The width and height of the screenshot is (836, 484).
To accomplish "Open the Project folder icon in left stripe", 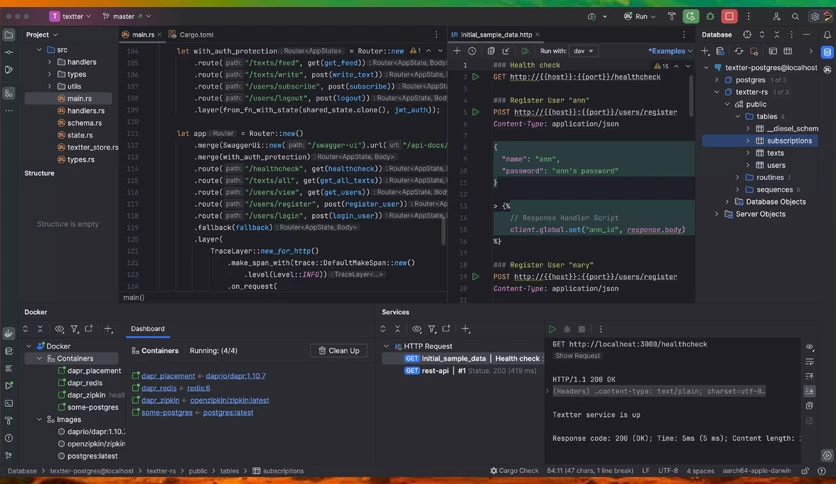I will 9,35.
